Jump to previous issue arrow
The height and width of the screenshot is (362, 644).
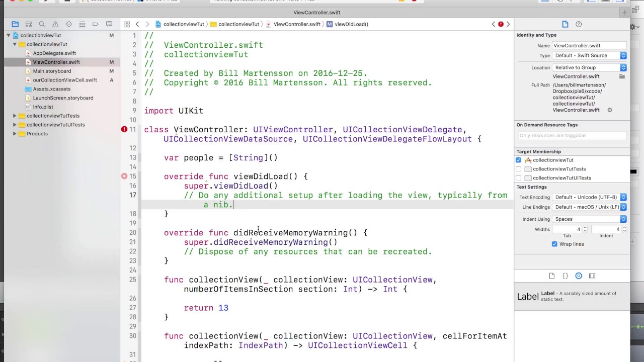494,24
